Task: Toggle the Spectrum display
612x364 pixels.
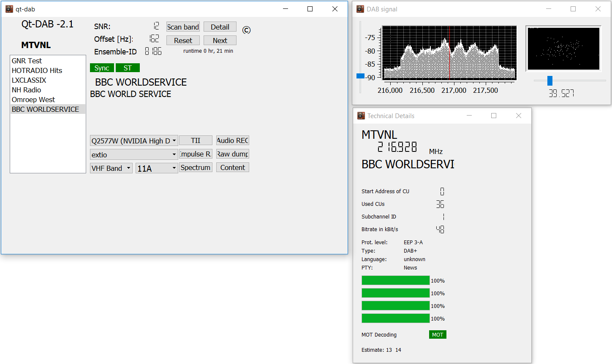Action: click(x=196, y=167)
